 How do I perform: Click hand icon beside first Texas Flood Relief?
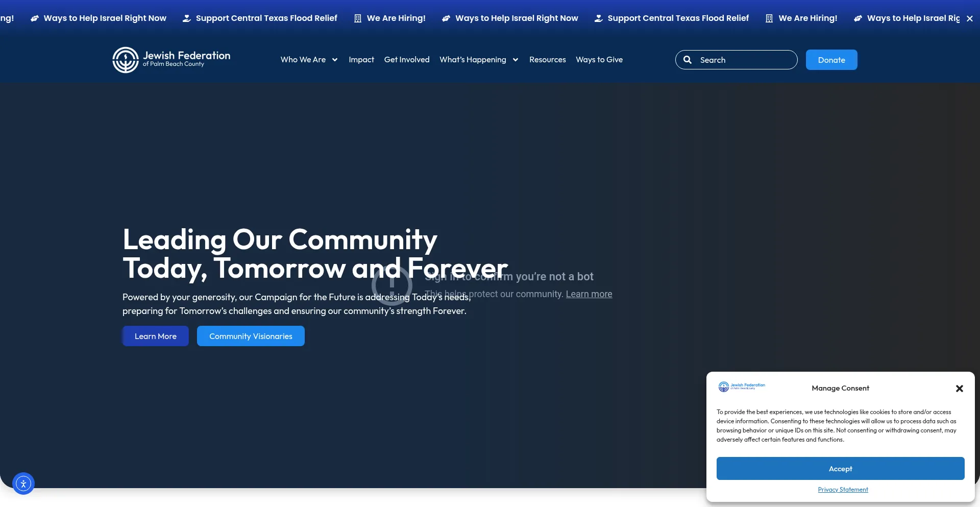[187, 18]
